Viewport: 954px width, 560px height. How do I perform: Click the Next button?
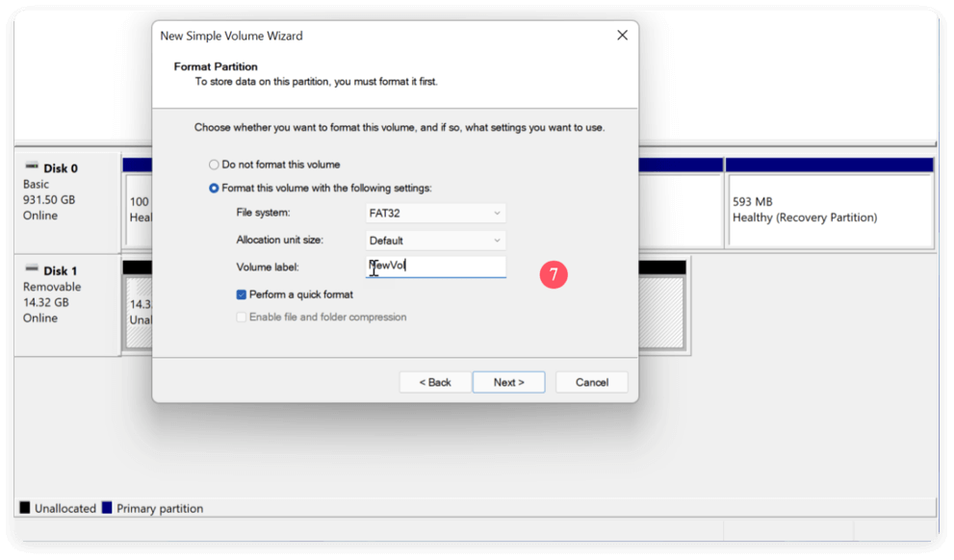tap(508, 381)
